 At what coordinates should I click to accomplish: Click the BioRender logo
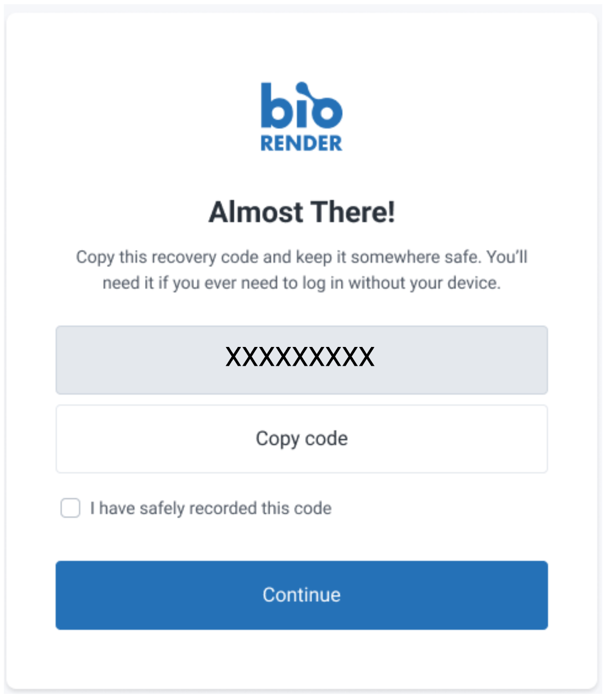coord(301,117)
